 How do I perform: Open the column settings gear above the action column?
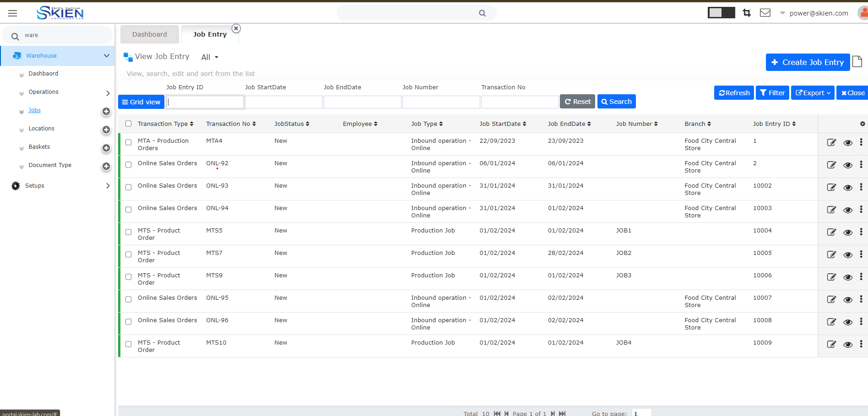pyautogui.click(x=863, y=124)
